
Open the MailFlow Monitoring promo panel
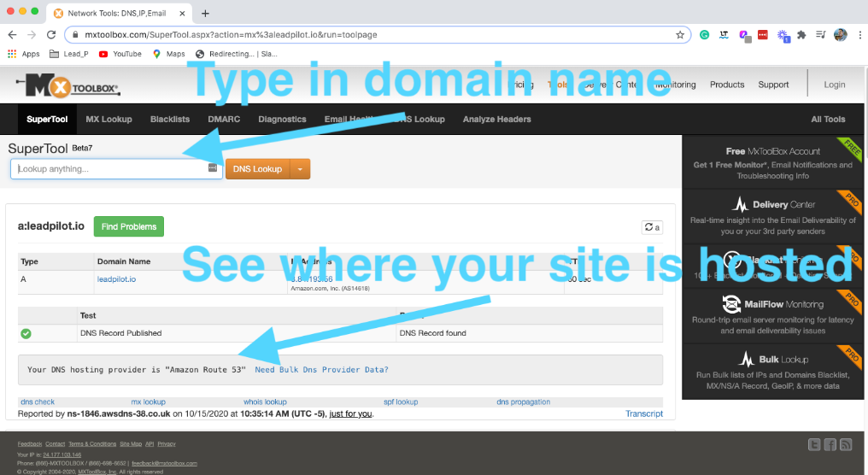pos(773,316)
